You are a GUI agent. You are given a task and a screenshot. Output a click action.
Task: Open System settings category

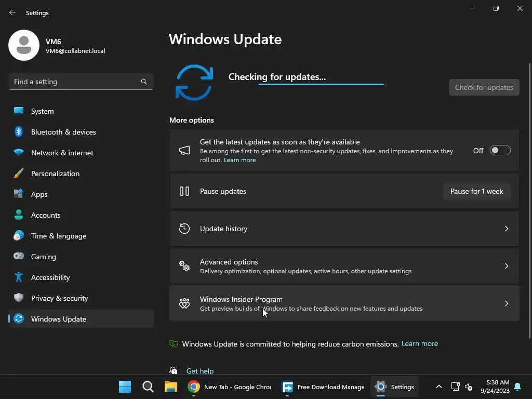(x=81, y=111)
